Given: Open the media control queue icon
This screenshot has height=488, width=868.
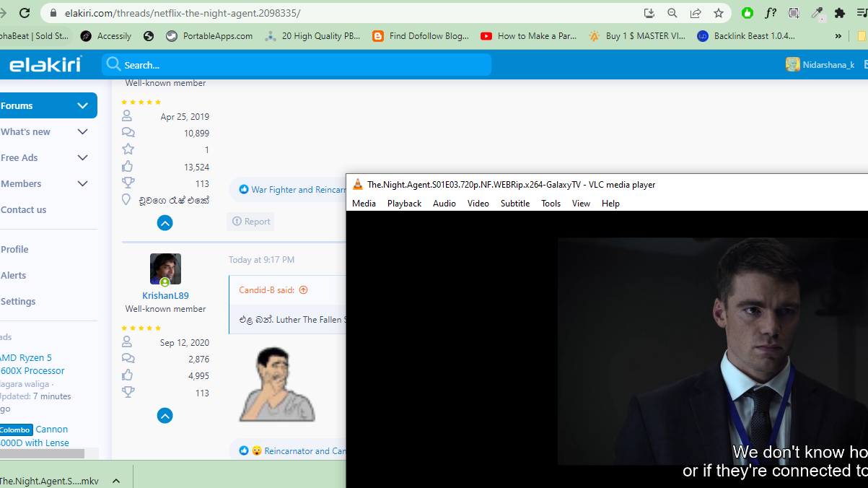Looking at the screenshot, I should (x=862, y=13).
